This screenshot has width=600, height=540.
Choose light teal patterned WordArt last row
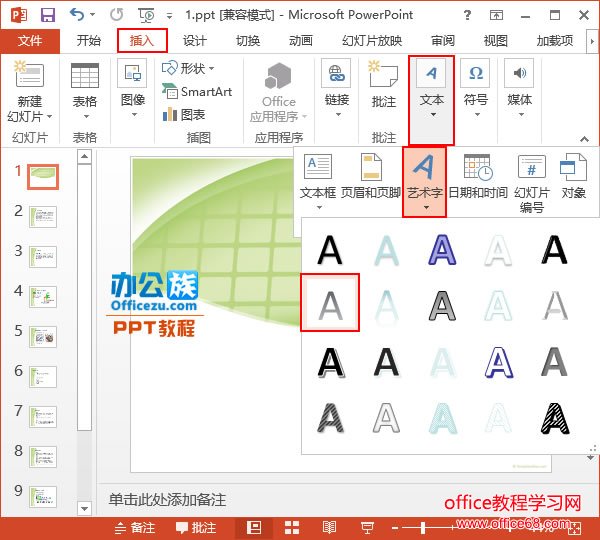pos(442,418)
